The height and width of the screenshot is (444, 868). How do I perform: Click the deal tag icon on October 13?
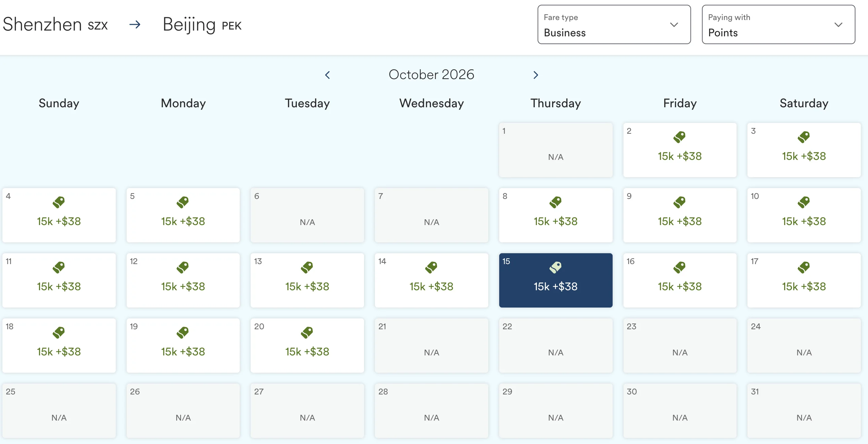tap(307, 267)
